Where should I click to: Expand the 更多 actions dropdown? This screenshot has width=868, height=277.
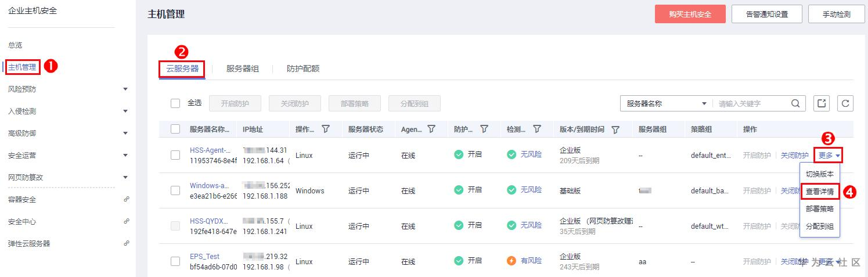[829, 156]
